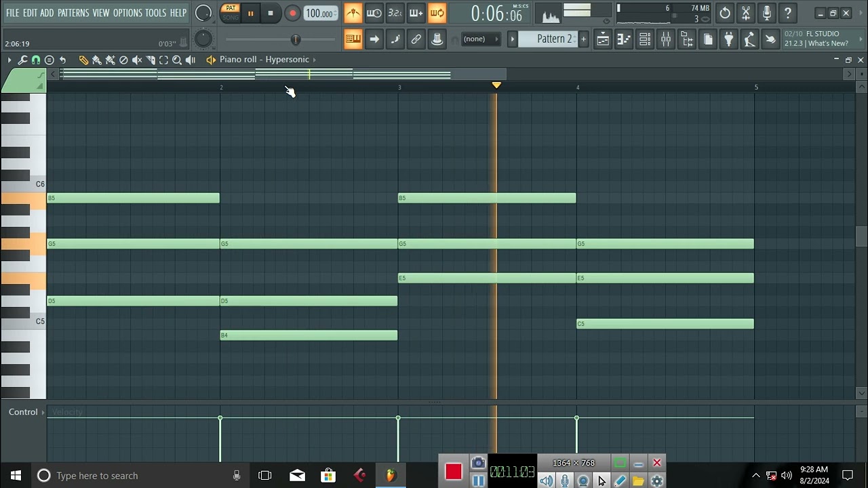Open the plugin picker plug icon
The height and width of the screenshot is (488, 868).
pos(728,39)
